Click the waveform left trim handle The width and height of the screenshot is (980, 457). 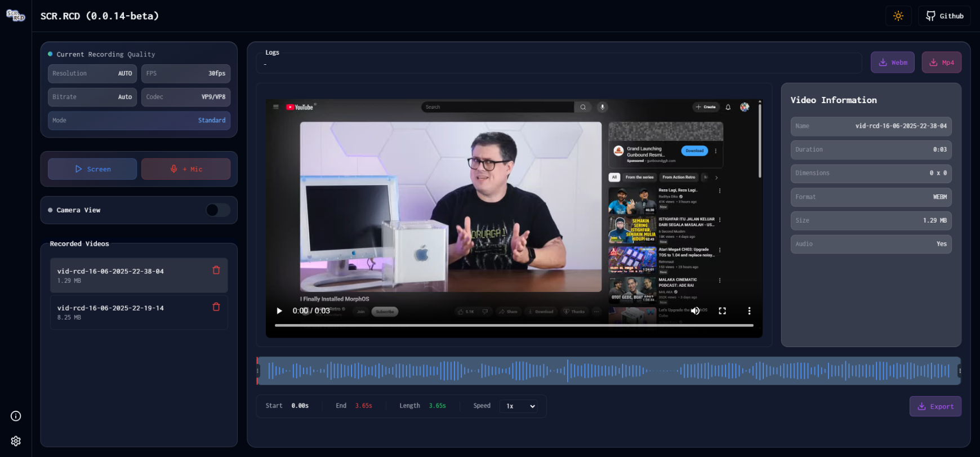click(258, 371)
